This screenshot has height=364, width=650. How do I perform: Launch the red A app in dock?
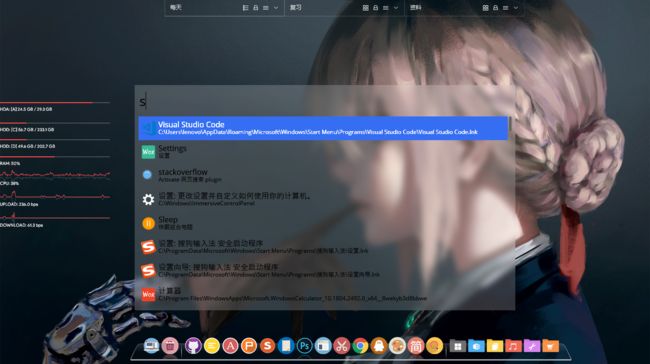(230, 345)
